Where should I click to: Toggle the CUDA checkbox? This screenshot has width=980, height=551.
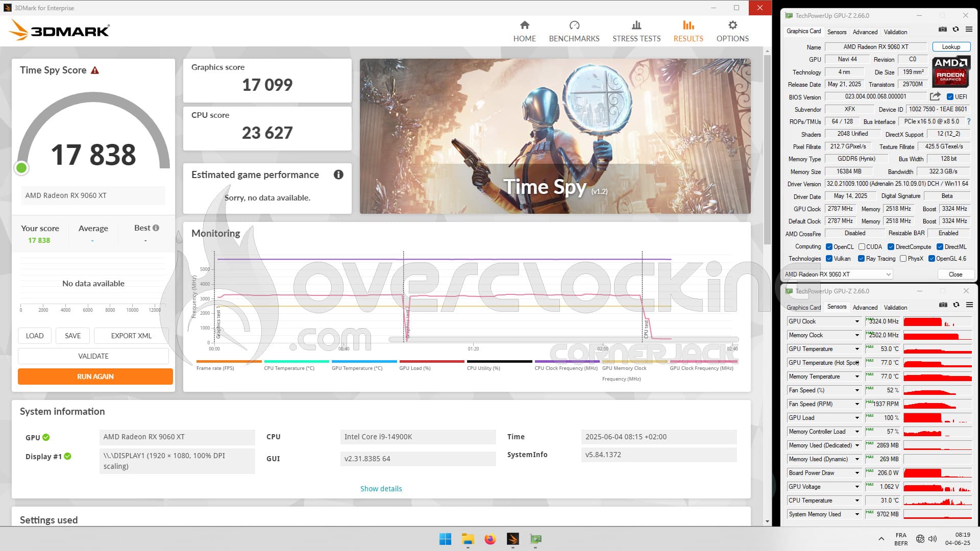click(862, 247)
